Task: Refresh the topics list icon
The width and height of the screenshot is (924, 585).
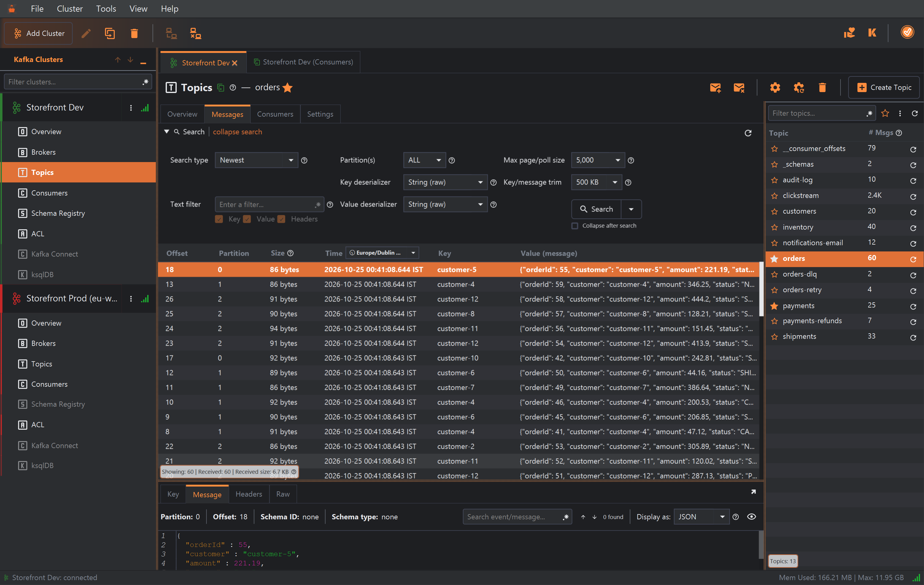Action: point(915,113)
